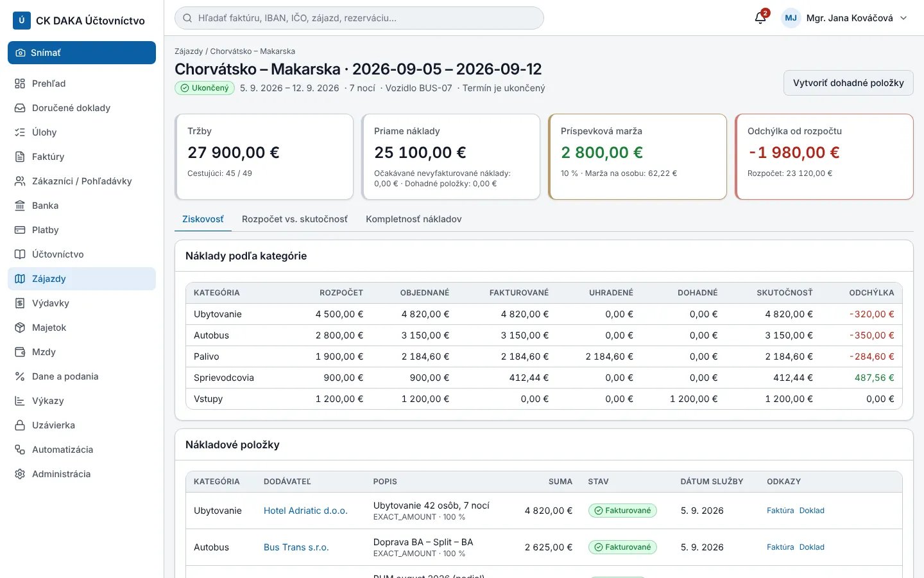
Task: Click the Faktúry document icon
Action: (20, 157)
